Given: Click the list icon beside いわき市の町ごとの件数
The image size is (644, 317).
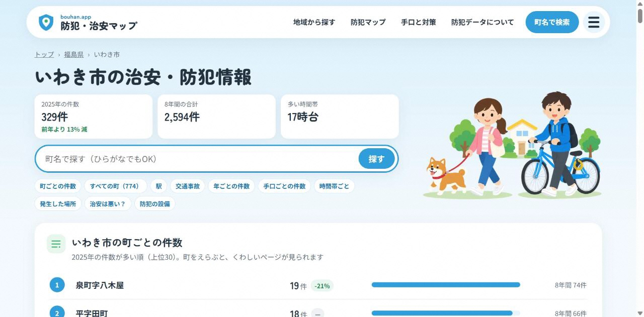Looking at the screenshot, I should (x=56, y=244).
